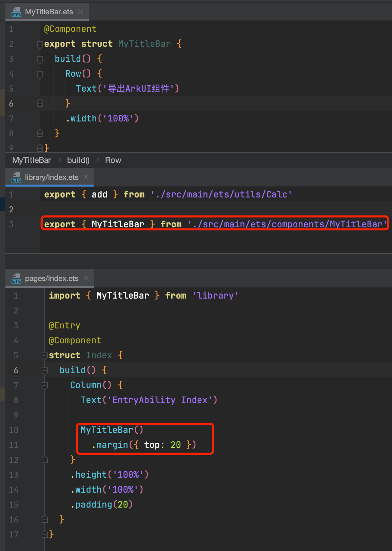Click the @Entry decorator
The width and height of the screenshot is (392, 551).
point(64,325)
